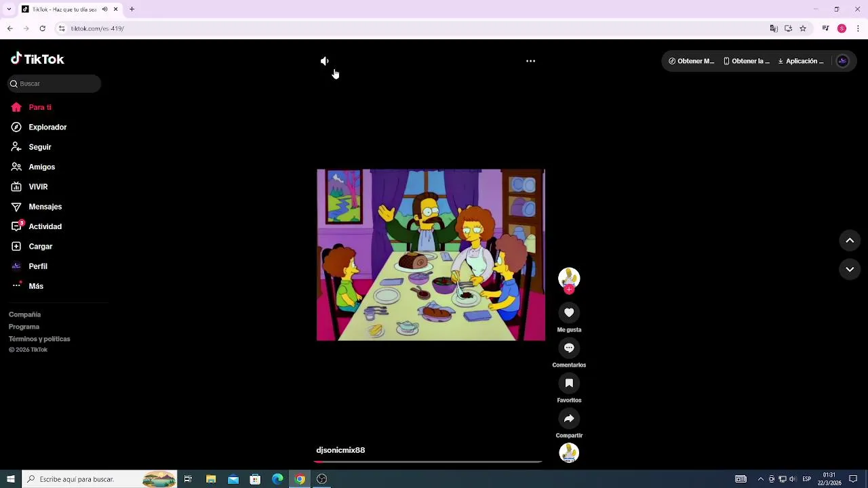
Task: Save the video to Favoritos
Action: click(569, 383)
